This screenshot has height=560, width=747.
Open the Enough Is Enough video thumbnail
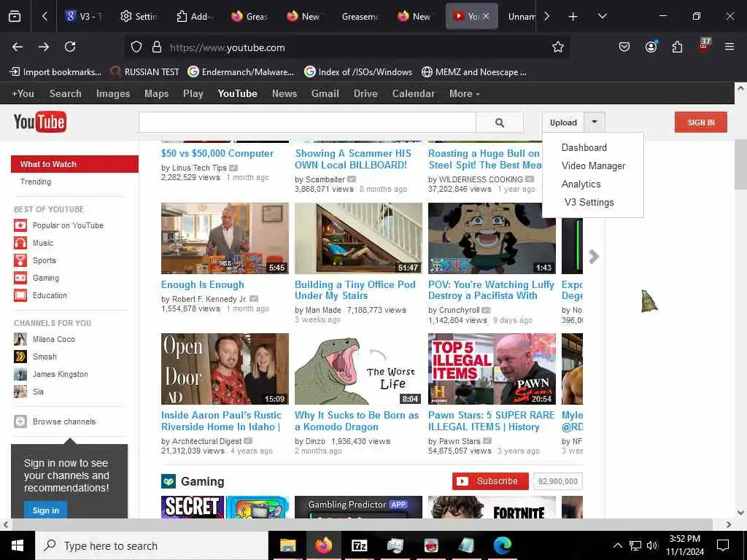(225, 238)
